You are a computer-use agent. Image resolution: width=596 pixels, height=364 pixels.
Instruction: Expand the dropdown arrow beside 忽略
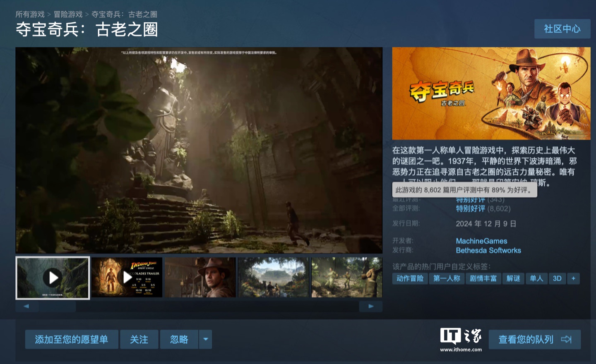pos(206,340)
